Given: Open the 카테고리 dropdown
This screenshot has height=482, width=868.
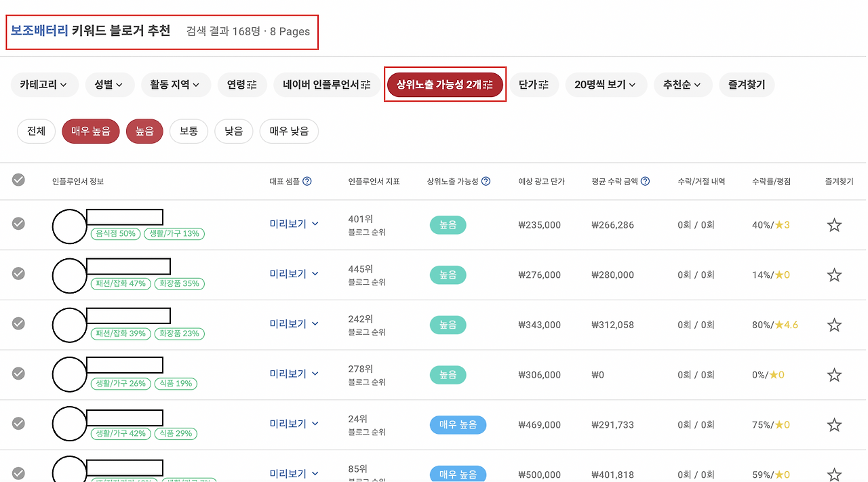Looking at the screenshot, I should (44, 84).
